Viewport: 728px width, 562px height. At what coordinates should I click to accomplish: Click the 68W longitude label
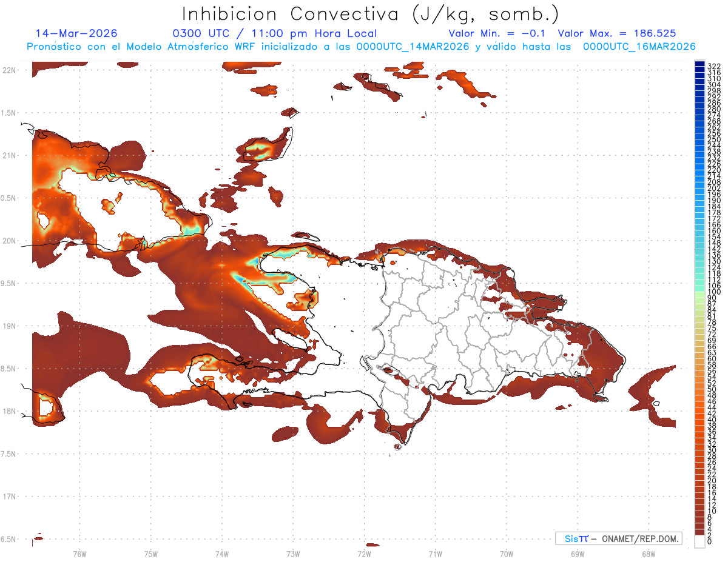point(649,554)
